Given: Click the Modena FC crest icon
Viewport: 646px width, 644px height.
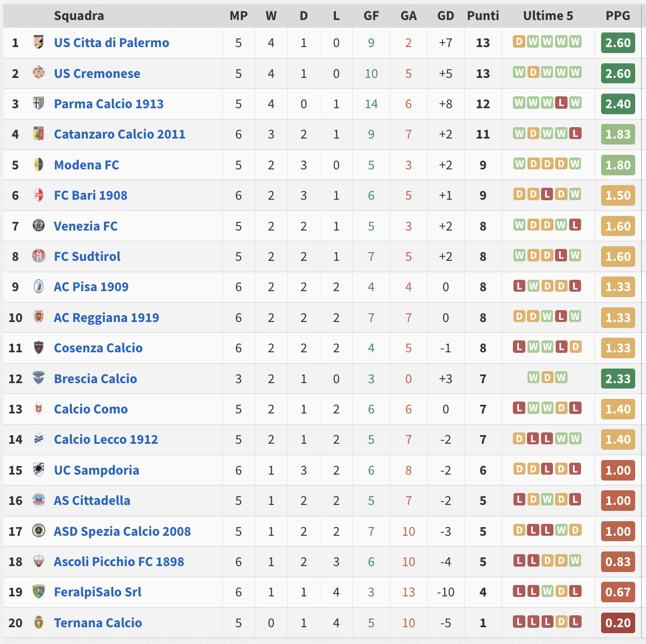Looking at the screenshot, I should (x=38, y=165).
